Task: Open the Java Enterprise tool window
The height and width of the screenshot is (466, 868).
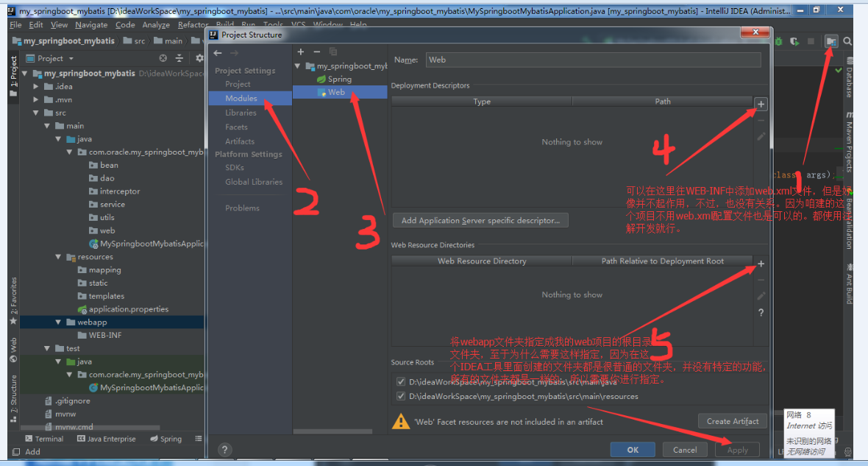Action: pos(106,438)
